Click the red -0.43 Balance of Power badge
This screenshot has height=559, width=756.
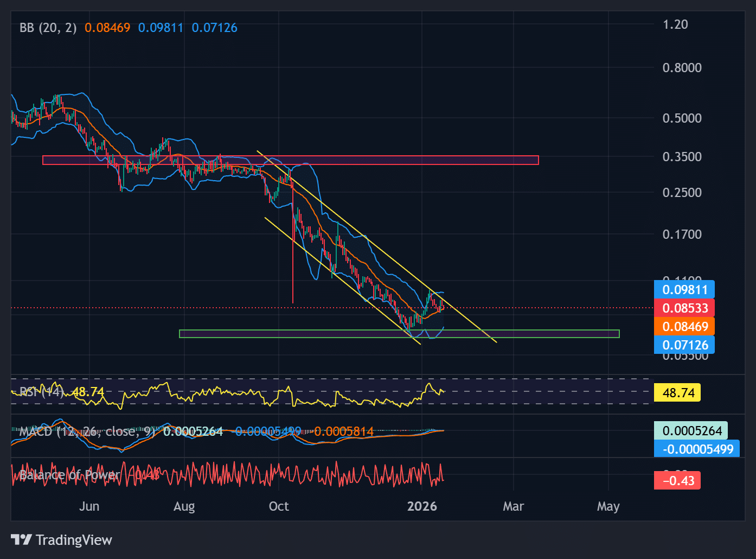[677, 480]
